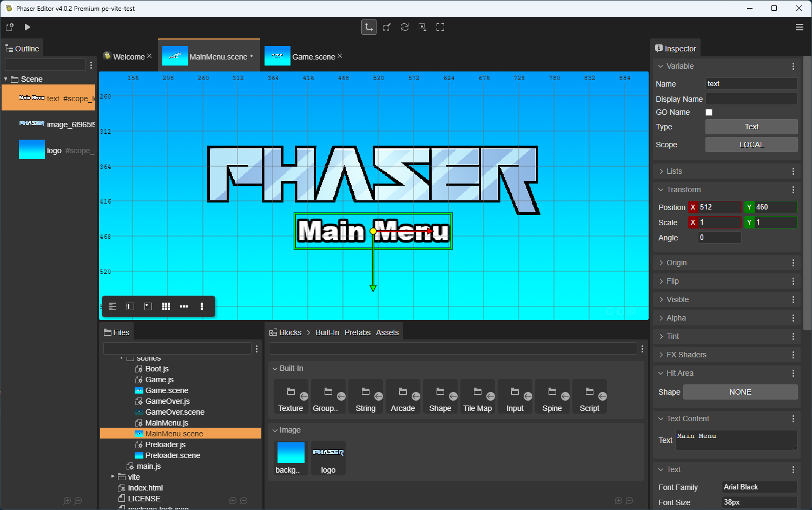Close the Game.scene tab
The width and height of the screenshot is (812, 510).
point(340,56)
